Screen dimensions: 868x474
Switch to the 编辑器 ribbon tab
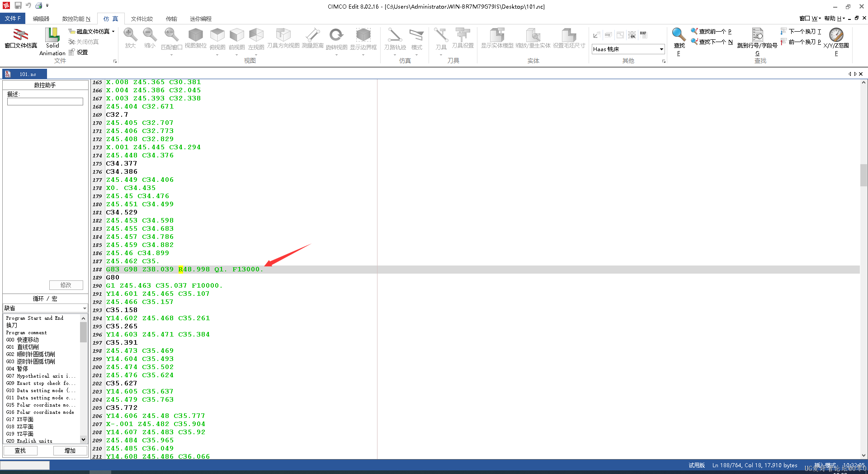tap(41, 19)
